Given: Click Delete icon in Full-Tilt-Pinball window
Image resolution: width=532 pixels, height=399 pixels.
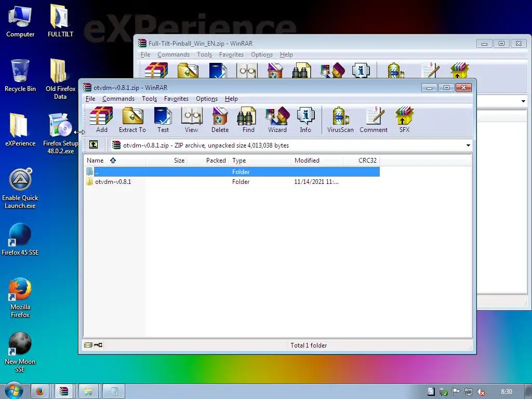Looking at the screenshot, I should click(275, 70).
